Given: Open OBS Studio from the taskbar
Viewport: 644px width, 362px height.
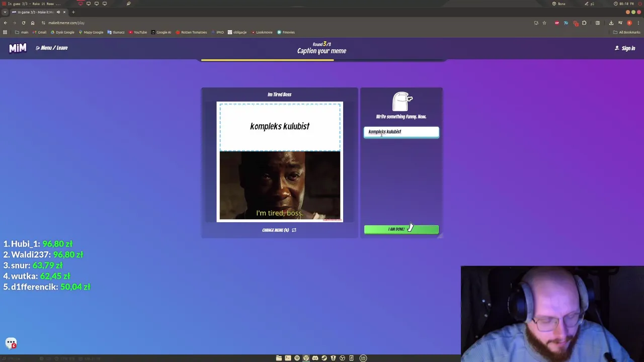Looking at the screenshot, I should (342, 358).
